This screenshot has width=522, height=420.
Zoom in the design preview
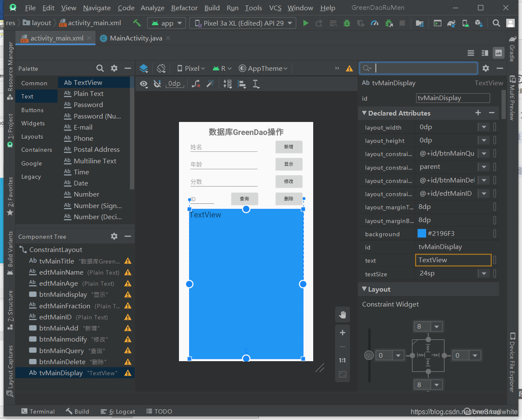pyautogui.click(x=343, y=333)
